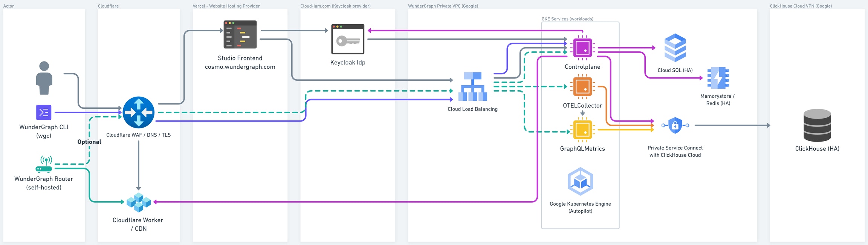Click the 'GraphQLMetrics' label

coord(582,149)
